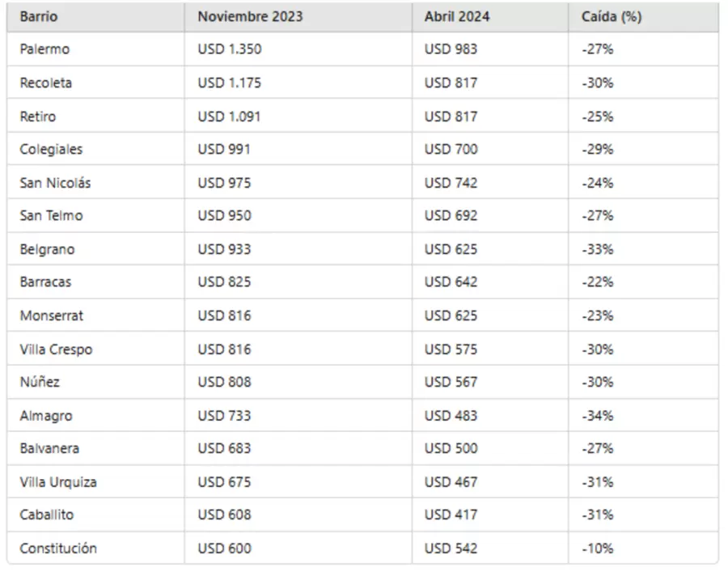Click Constitución's -10% drop cell

click(x=598, y=549)
